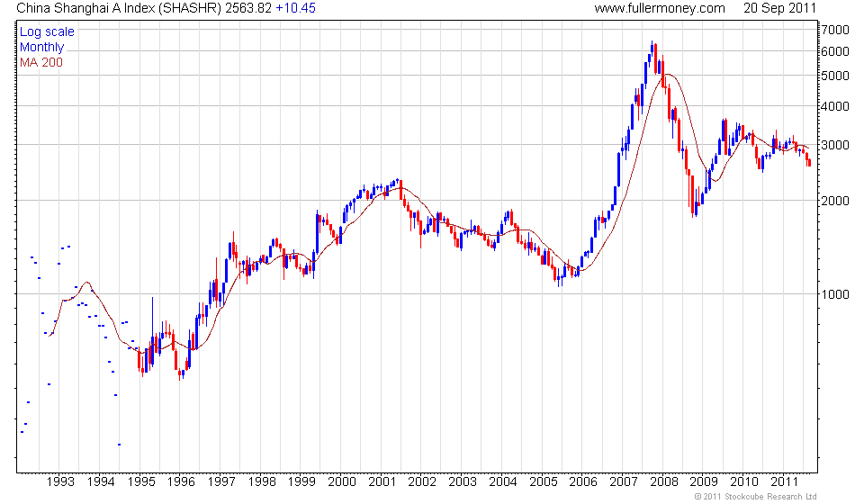Open the www.fullermoney.com link text

(660, 8)
